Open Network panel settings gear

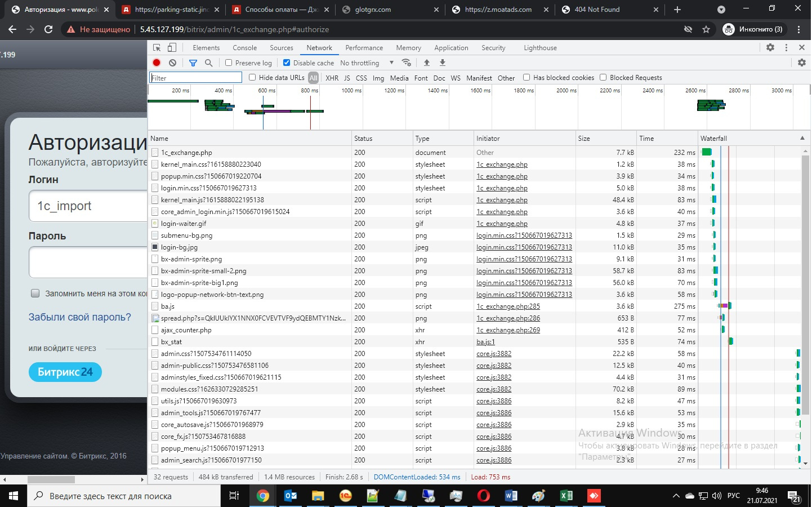point(802,63)
